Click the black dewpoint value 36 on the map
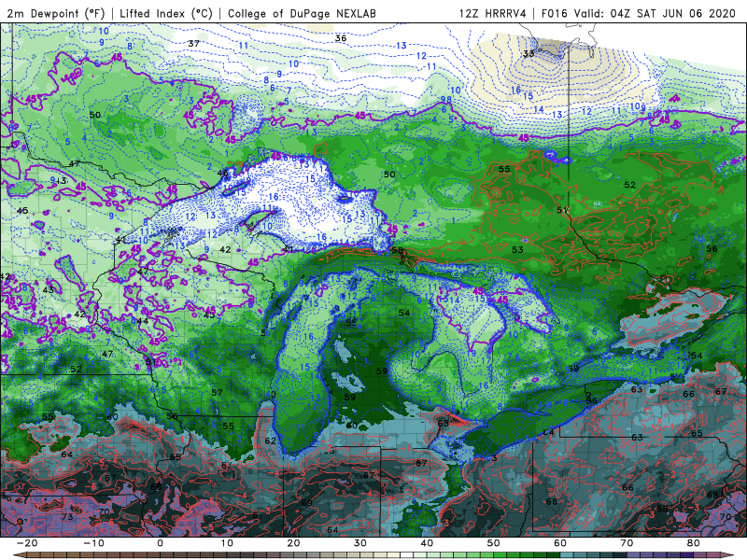The height and width of the screenshot is (560, 747). click(341, 38)
